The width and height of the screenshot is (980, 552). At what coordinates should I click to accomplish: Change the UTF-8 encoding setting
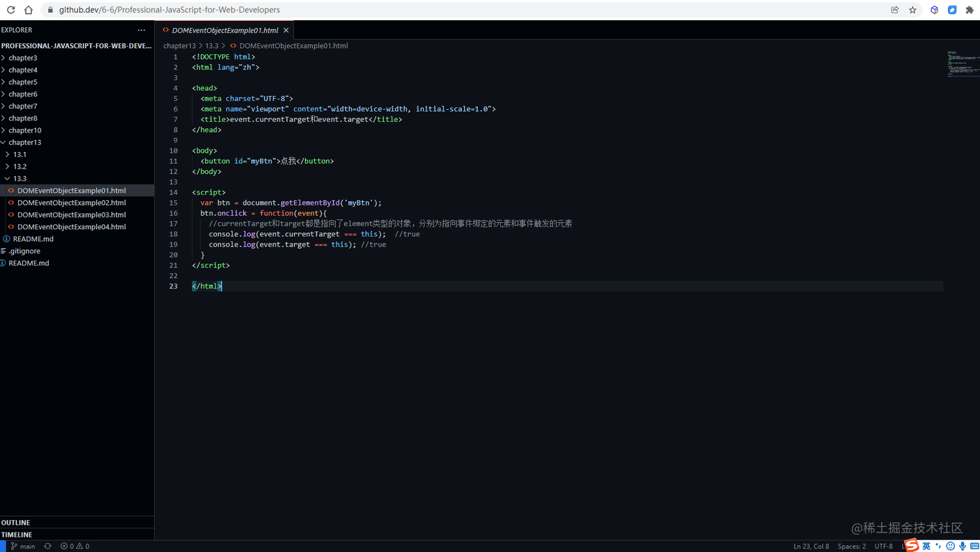pos(883,546)
